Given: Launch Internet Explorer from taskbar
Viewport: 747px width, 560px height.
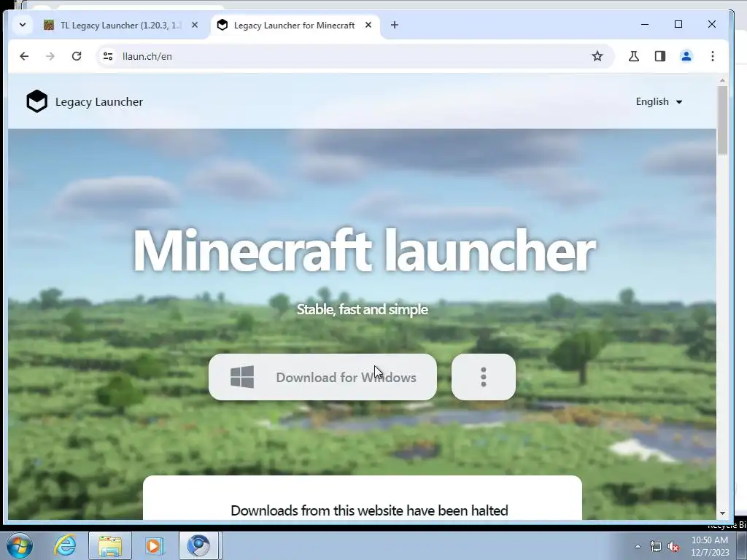Looking at the screenshot, I should pyautogui.click(x=65, y=545).
